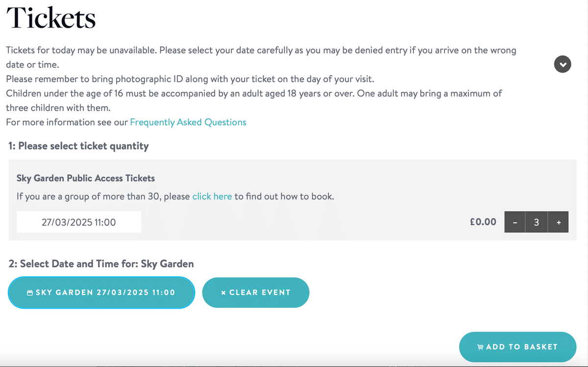Viewport: 588px width, 367px height.
Task: Increase ticket quantity with plus button
Action: pyautogui.click(x=559, y=222)
